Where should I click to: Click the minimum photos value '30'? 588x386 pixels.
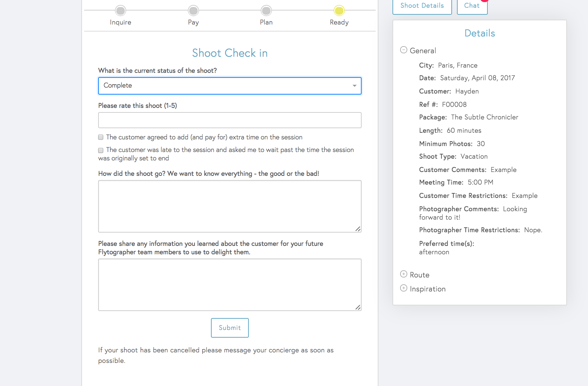pos(481,144)
